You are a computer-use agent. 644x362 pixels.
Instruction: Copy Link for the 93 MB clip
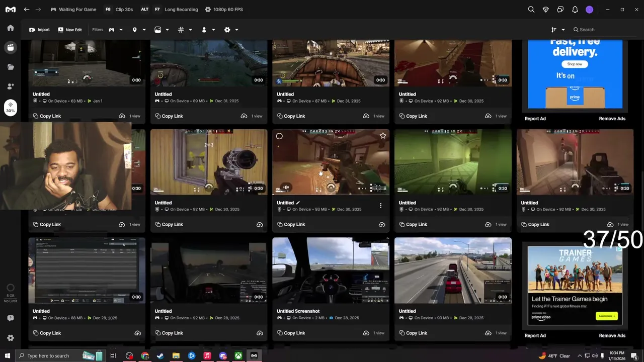[291, 224]
